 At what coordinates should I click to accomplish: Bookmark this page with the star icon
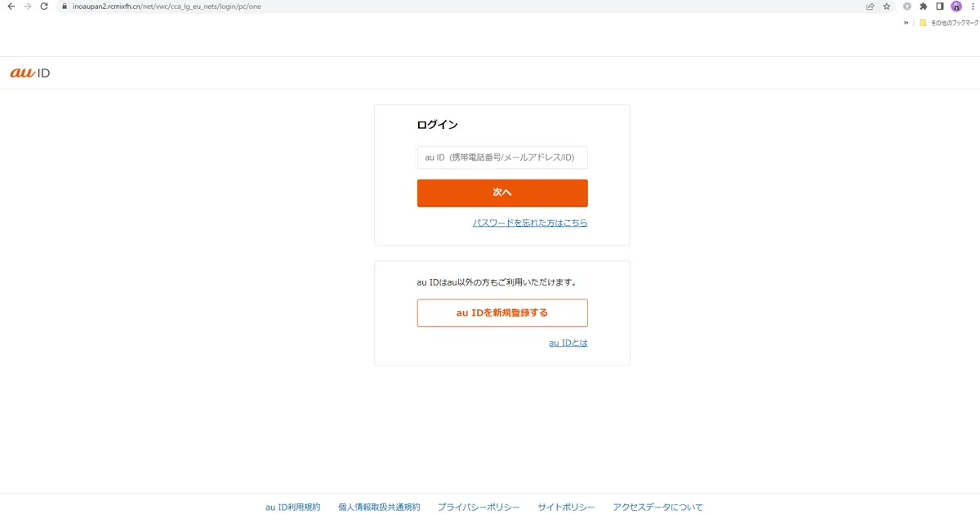pyautogui.click(x=887, y=7)
